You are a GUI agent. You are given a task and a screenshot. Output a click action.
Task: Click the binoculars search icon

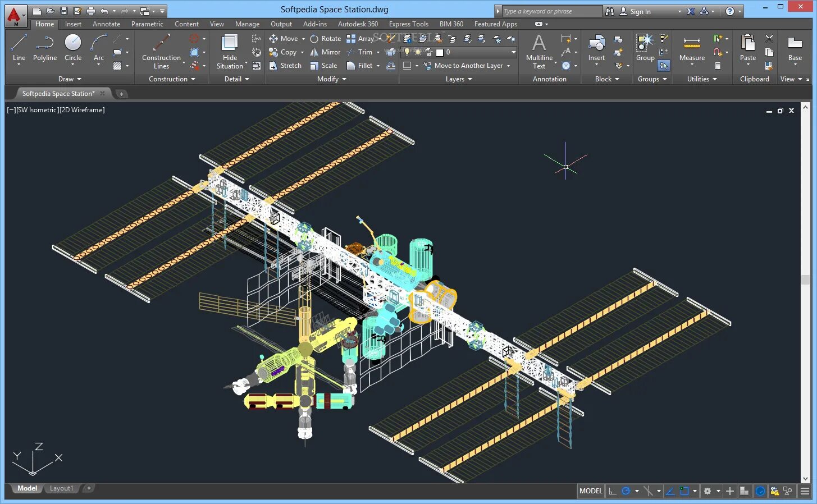click(610, 11)
